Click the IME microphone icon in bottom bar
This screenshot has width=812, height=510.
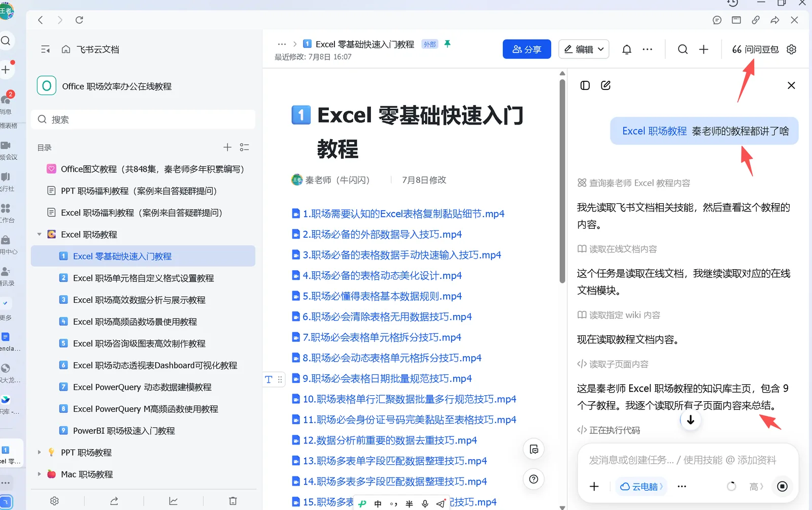(425, 504)
